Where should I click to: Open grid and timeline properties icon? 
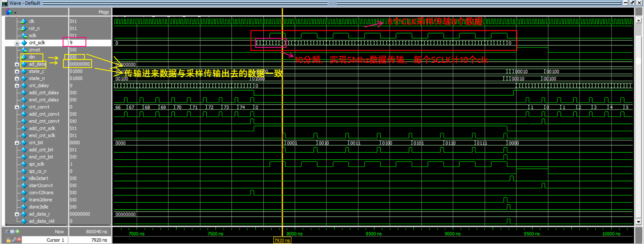coord(12,232)
